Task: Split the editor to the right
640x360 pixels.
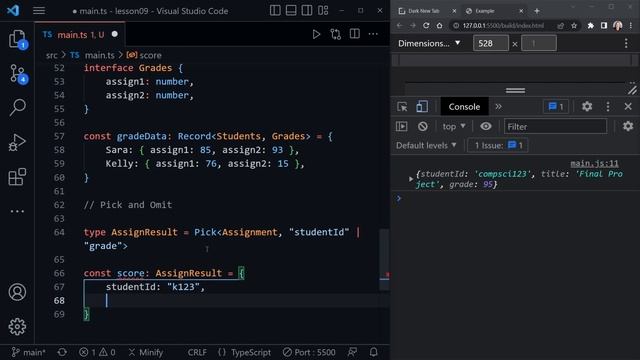Action: pos(355,34)
